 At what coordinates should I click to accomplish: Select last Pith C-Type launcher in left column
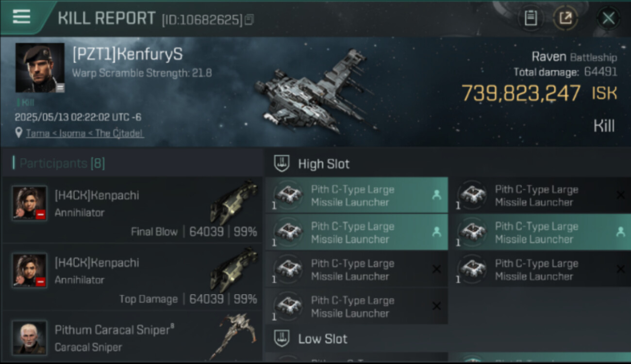click(x=357, y=306)
